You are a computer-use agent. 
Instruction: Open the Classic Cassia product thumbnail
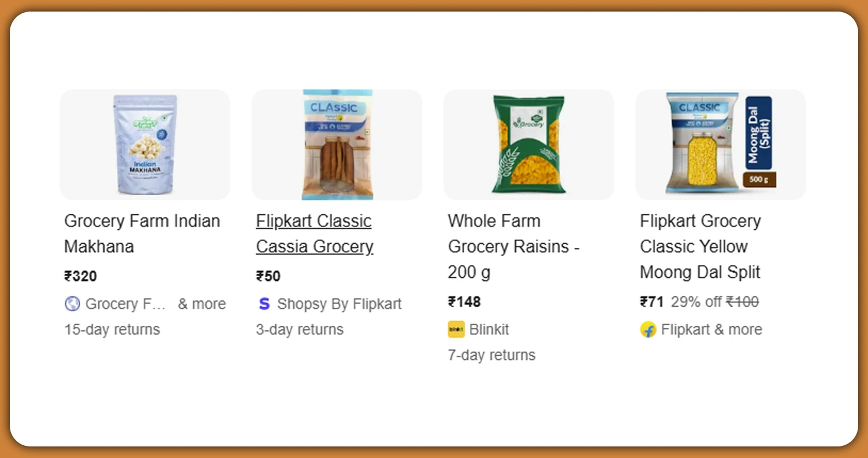pyautogui.click(x=337, y=144)
